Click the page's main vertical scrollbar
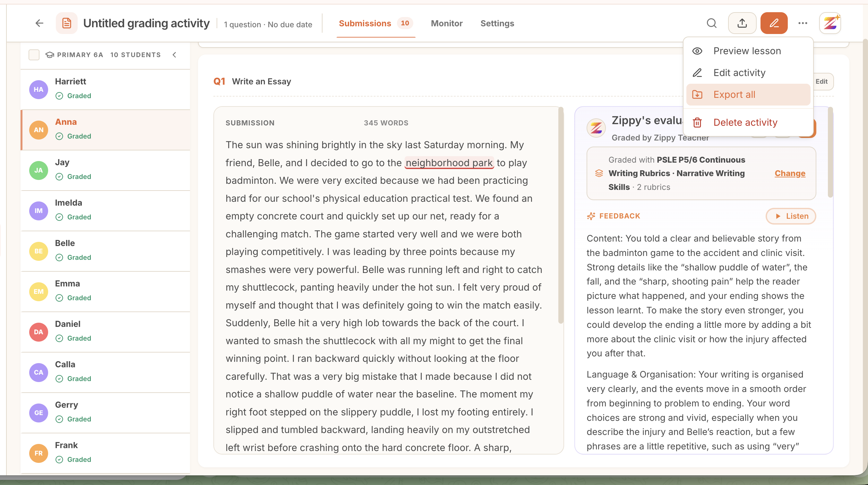 click(x=866, y=256)
